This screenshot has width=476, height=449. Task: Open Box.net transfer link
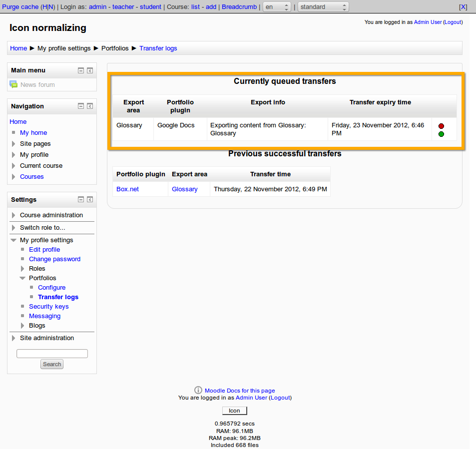coord(127,189)
